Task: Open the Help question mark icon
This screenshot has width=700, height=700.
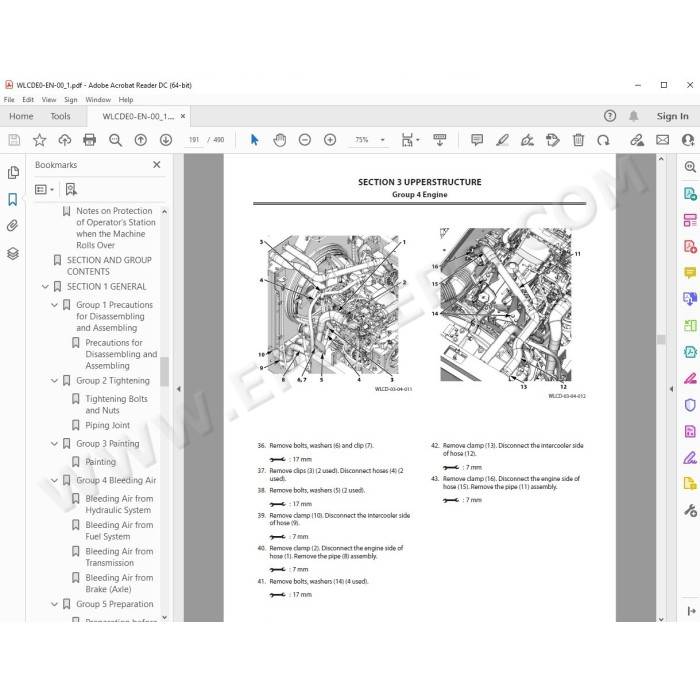Action: [610, 116]
